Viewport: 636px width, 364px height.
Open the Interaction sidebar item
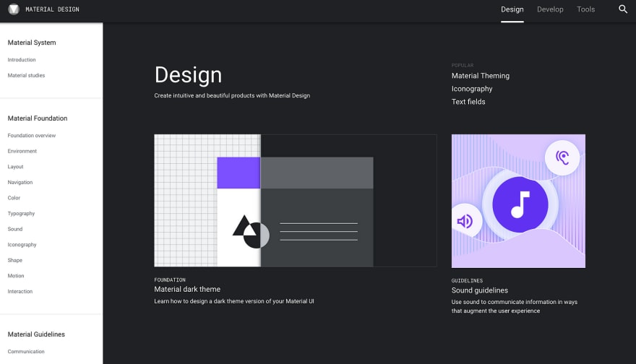[x=20, y=292]
